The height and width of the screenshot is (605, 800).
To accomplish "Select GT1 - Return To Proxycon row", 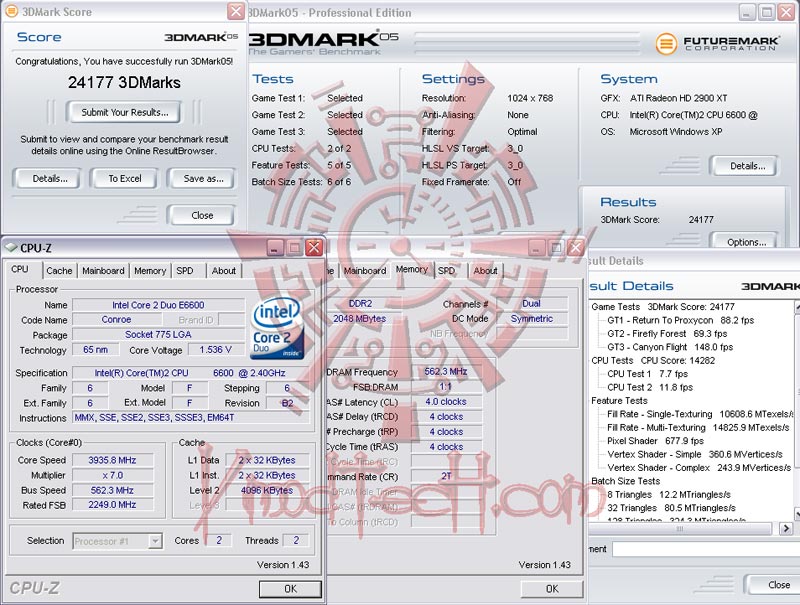I will 680,320.
